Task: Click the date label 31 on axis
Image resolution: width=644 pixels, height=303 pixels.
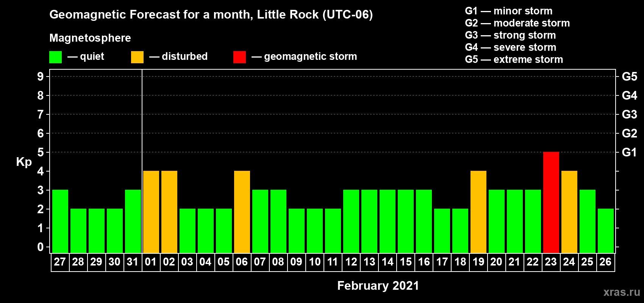Action: [x=133, y=262]
